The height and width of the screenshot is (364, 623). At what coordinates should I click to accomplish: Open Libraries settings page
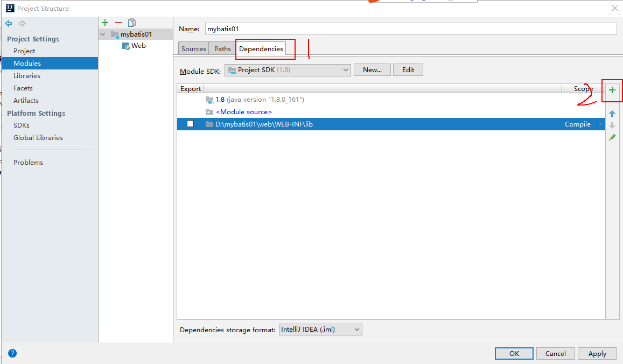coord(26,75)
